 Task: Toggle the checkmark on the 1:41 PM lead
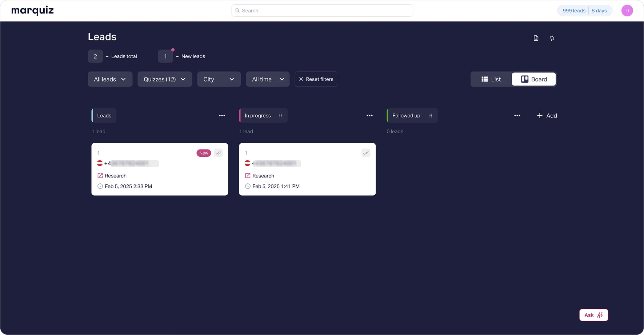(x=366, y=153)
